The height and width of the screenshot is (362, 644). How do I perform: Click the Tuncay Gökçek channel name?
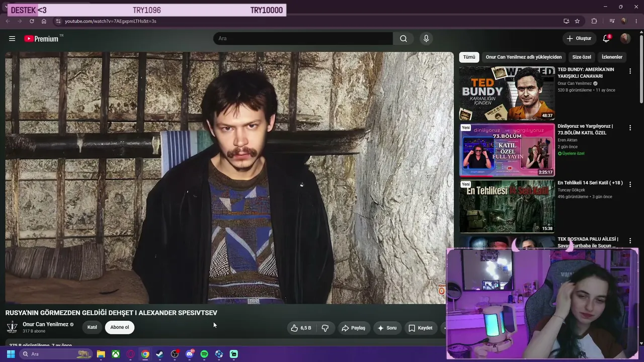pyautogui.click(x=571, y=190)
